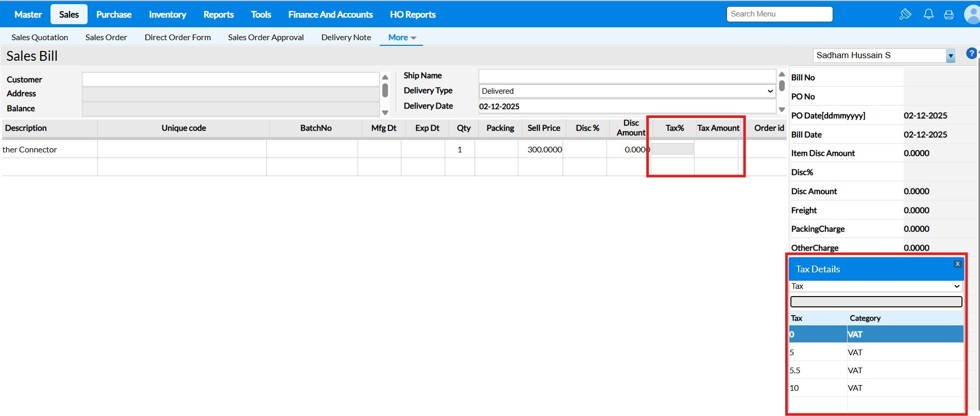Click the Tax% cell of first row
Viewport: 980px width, 416px height.
pyautogui.click(x=672, y=149)
